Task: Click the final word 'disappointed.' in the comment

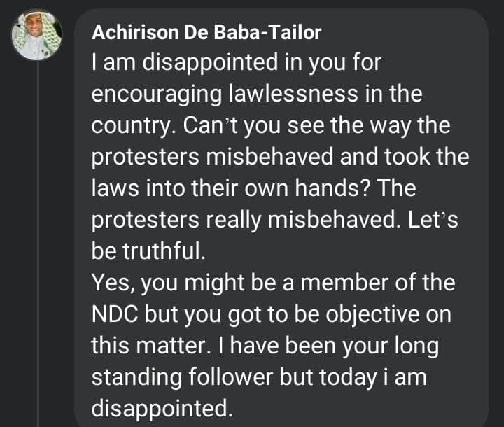Action: point(162,409)
